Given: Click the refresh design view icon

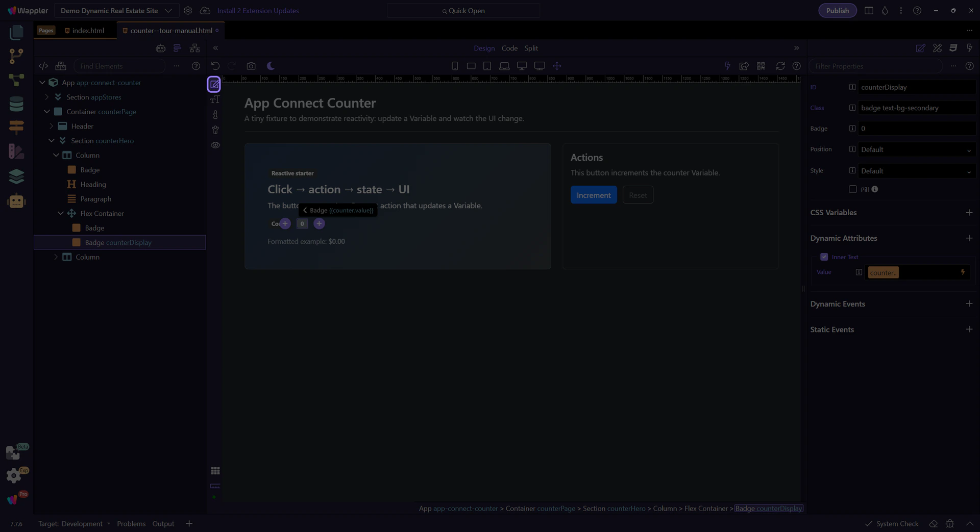Looking at the screenshot, I should click(780, 66).
